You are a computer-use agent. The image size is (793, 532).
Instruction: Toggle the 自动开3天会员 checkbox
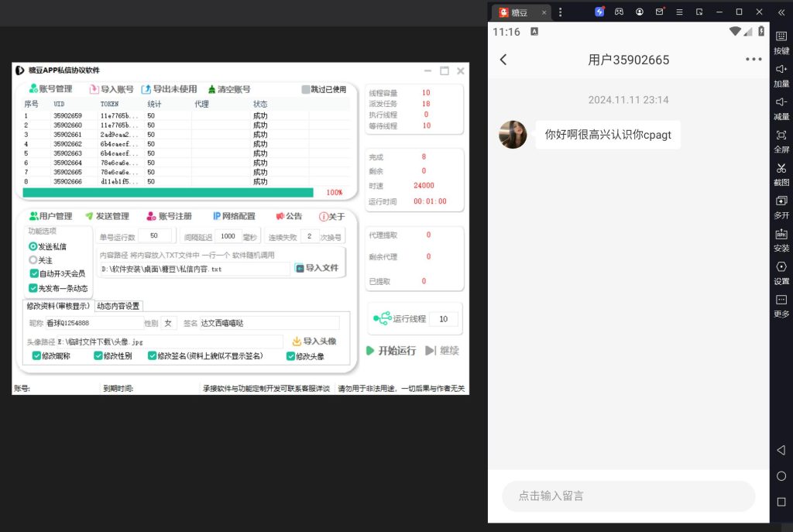34,273
